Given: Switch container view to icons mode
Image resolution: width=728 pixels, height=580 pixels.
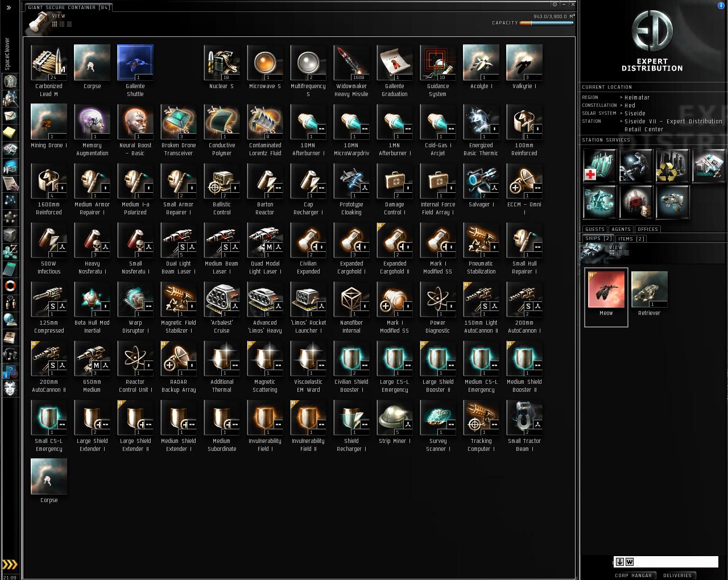Looking at the screenshot, I should click(55, 24).
